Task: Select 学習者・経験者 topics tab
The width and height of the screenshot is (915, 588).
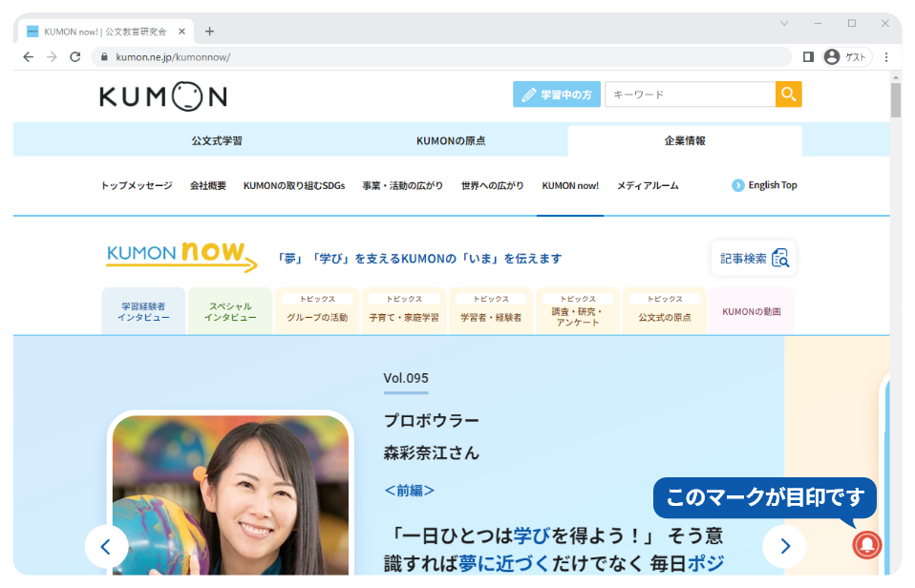Action: [491, 311]
